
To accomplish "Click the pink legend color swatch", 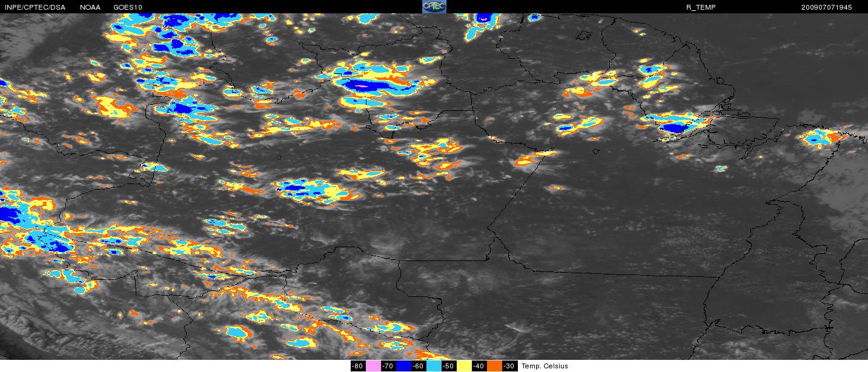I will pos(373,366).
